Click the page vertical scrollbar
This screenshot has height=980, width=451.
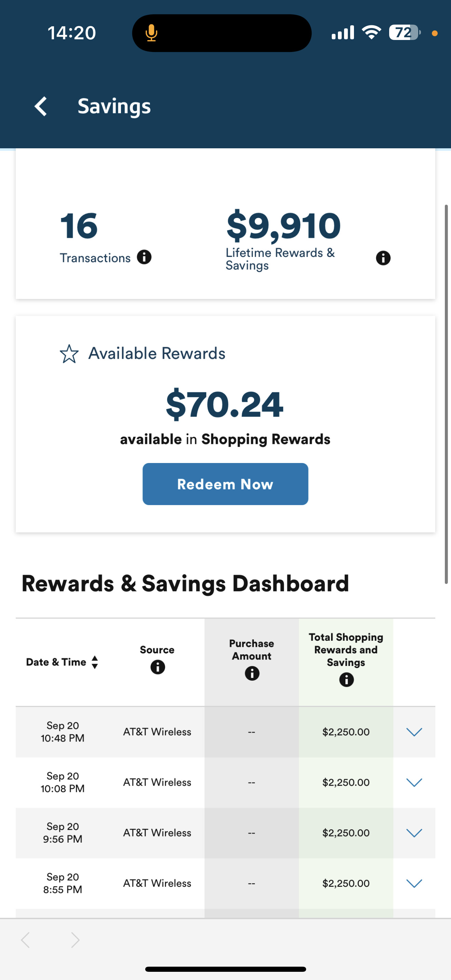click(x=447, y=394)
